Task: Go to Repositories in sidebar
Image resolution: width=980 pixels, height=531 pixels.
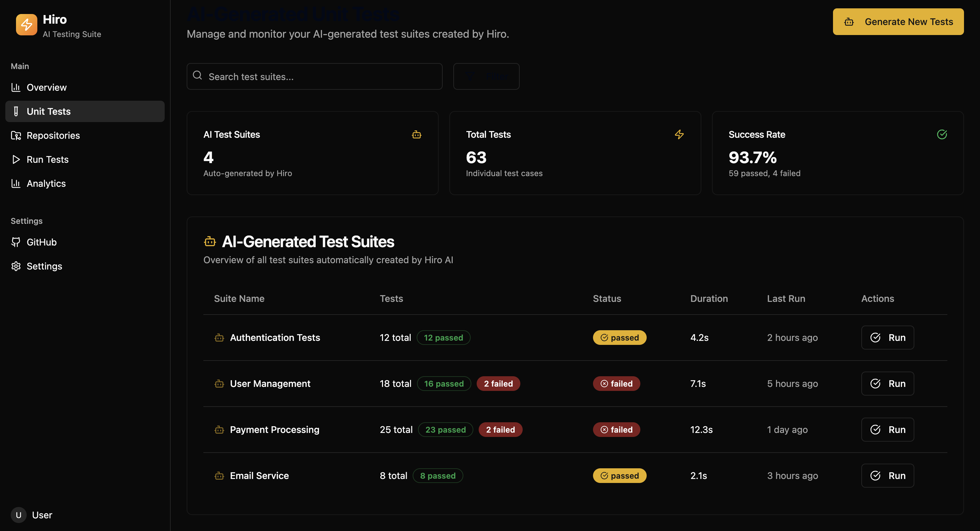Action: 53,135
